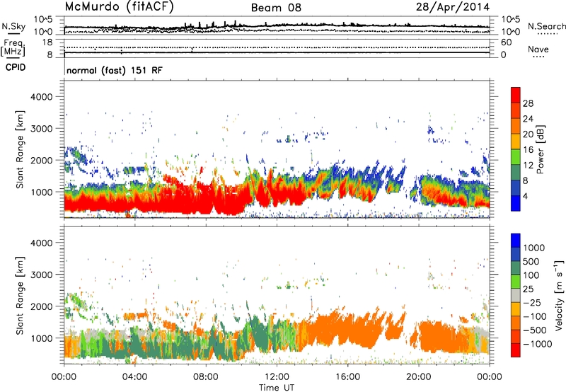This screenshot has height=392, width=566.
Task: Click the orange 20-24 dB power swatch
Action: (x=516, y=126)
